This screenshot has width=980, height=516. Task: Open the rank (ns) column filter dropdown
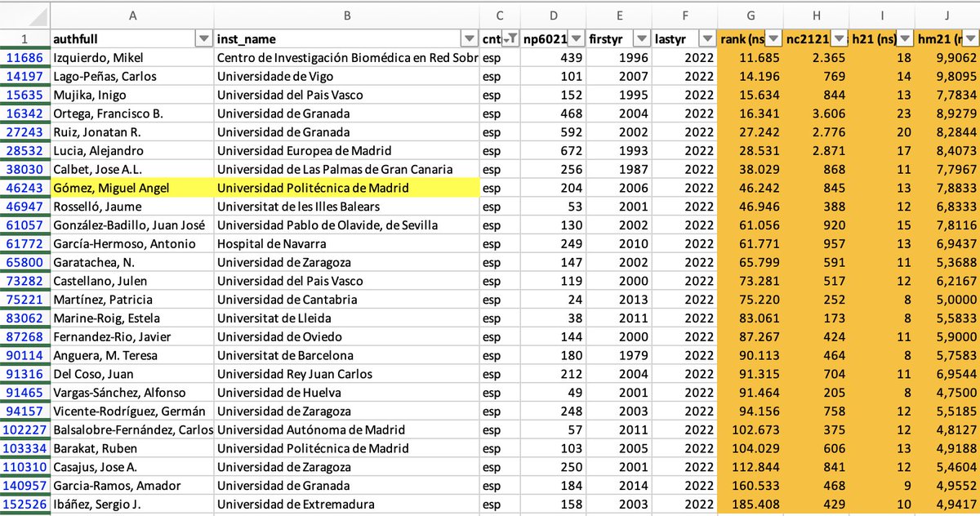pos(773,39)
